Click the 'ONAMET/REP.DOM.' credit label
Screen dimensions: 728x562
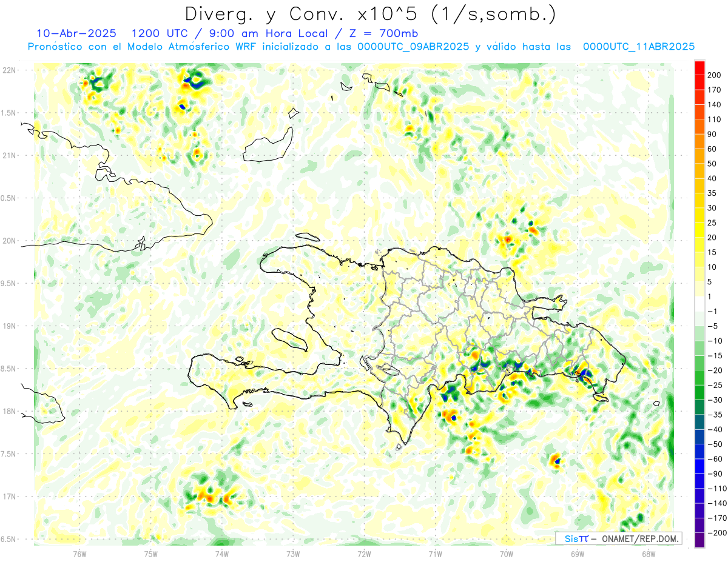(639, 538)
